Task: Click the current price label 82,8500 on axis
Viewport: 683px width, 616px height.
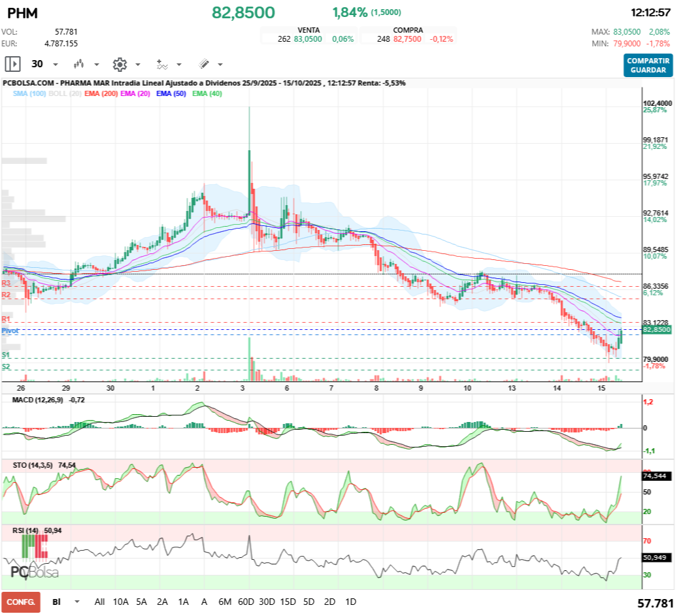Action: coord(657,331)
